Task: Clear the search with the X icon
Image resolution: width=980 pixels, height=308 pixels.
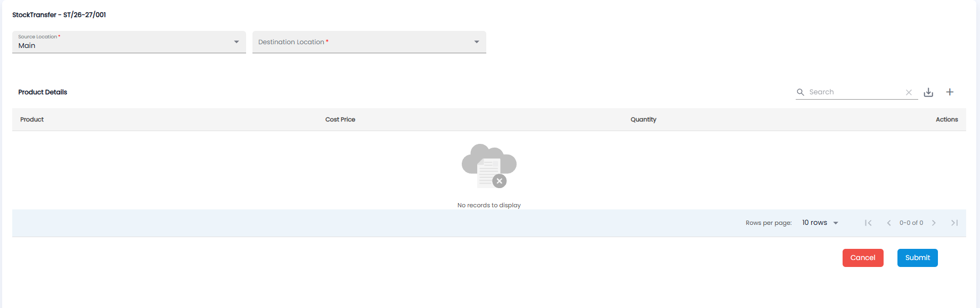Action: 909,92
